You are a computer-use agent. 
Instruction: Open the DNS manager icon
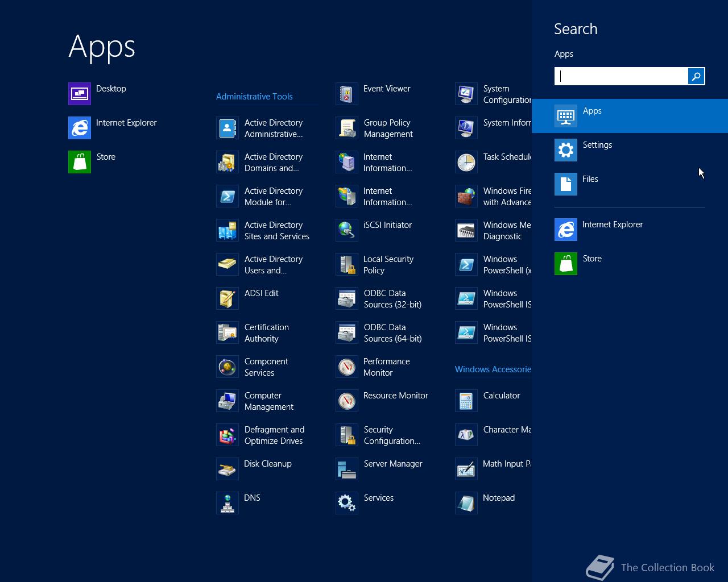click(x=227, y=503)
